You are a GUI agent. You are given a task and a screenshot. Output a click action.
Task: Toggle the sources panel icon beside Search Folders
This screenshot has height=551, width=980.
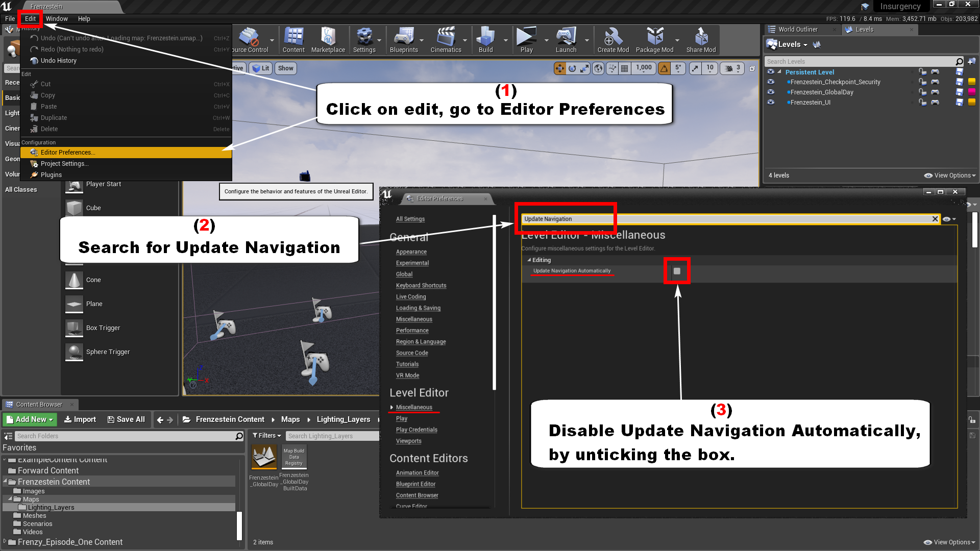click(8, 436)
